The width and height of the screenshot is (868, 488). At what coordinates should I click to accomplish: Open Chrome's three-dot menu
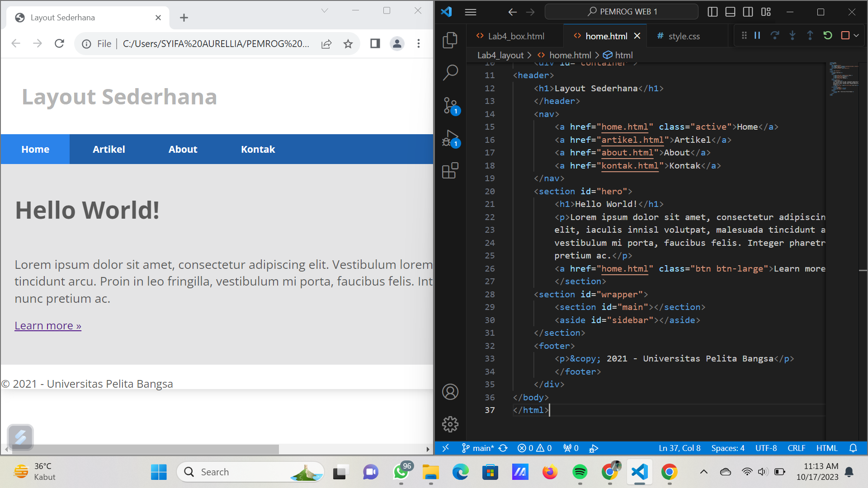(x=419, y=43)
